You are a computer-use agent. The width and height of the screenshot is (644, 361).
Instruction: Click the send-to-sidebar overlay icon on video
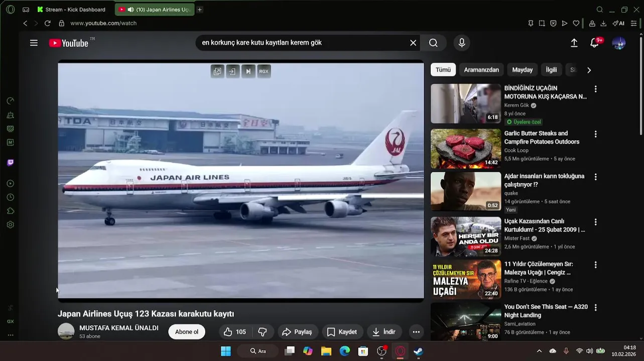[232, 71]
